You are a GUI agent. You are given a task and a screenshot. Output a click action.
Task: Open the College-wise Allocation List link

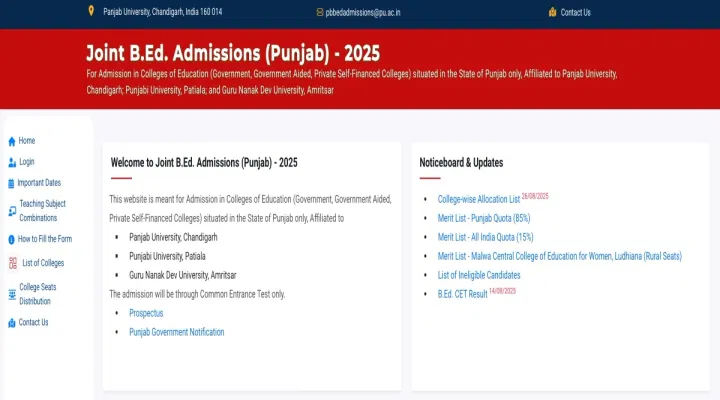(x=478, y=199)
